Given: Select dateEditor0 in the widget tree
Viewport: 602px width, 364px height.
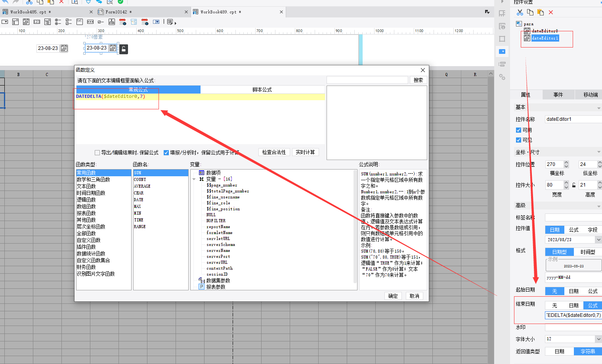Looking at the screenshot, I should 545,31.
